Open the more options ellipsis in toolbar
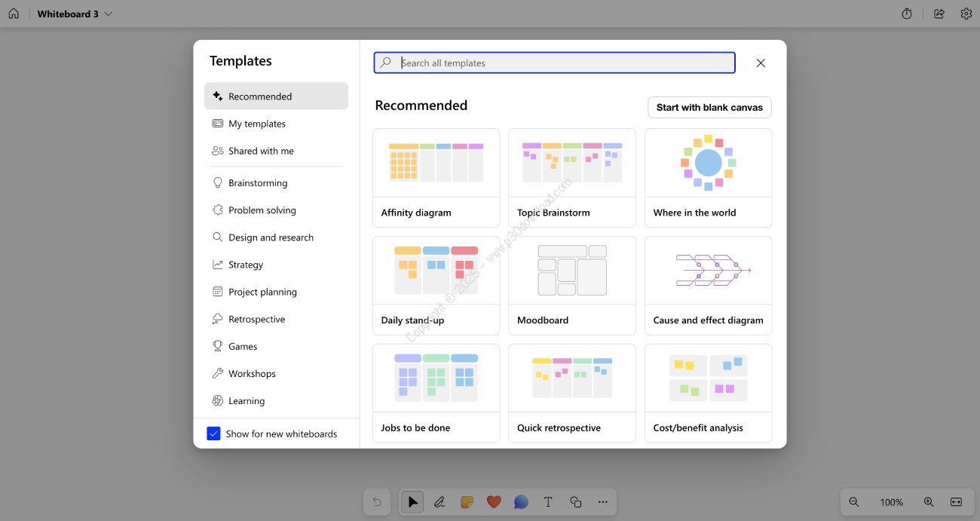Screen dimensions: 980x521 click(602, 502)
